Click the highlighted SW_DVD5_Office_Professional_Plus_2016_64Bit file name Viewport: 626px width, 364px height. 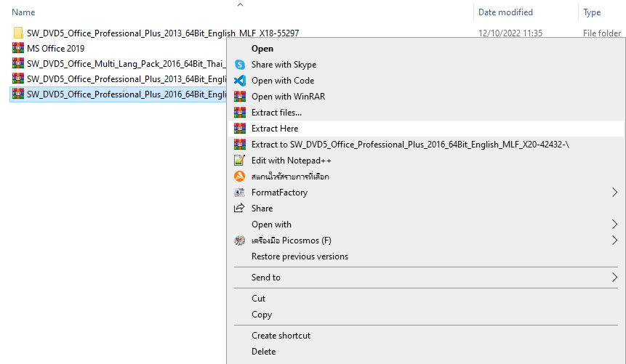coord(127,94)
